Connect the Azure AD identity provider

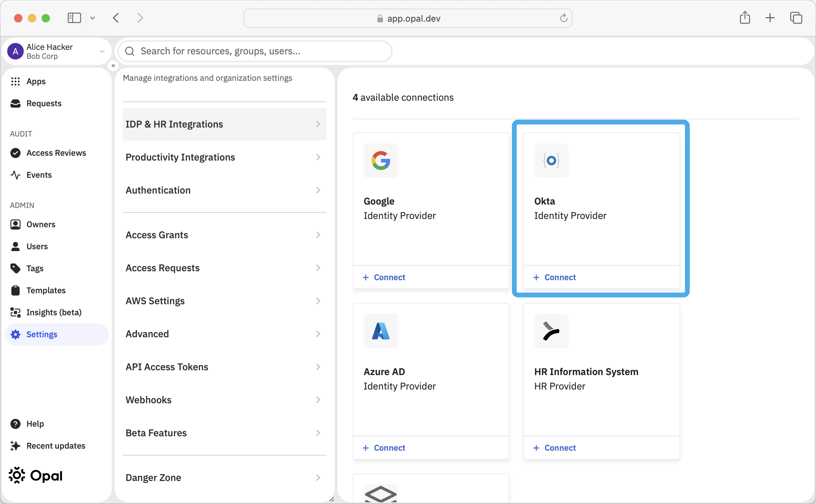tap(384, 448)
